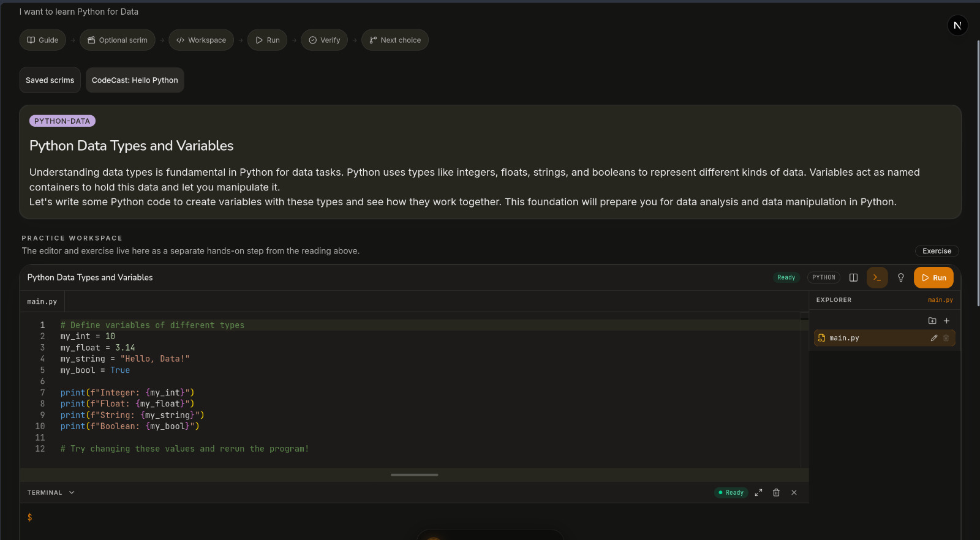Show the hint lightbulb
Image resolution: width=980 pixels, height=540 pixels.
point(901,277)
